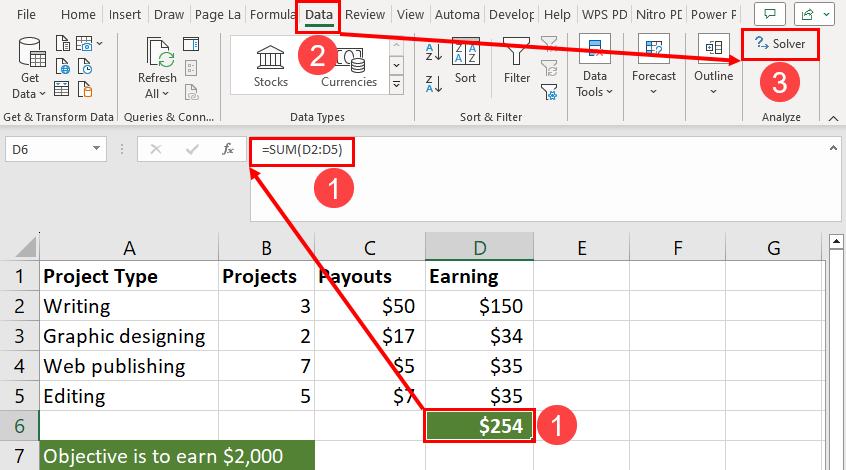Open the Comments button
Screen dimensions: 846x470
pos(769,15)
